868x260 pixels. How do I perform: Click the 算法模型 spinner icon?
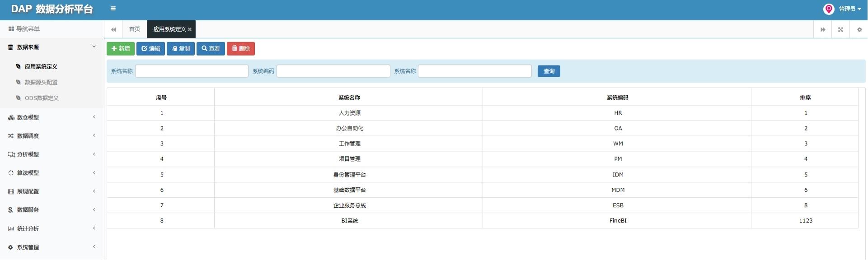(11, 173)
